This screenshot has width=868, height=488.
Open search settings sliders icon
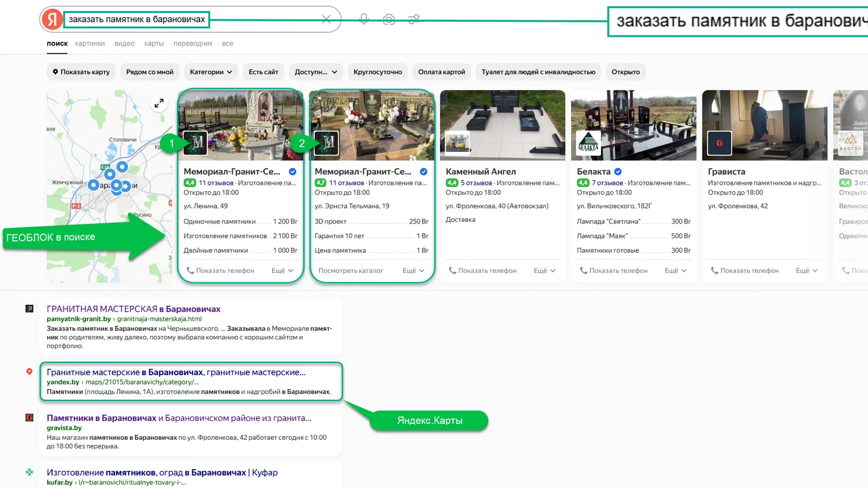coord(414,20)
